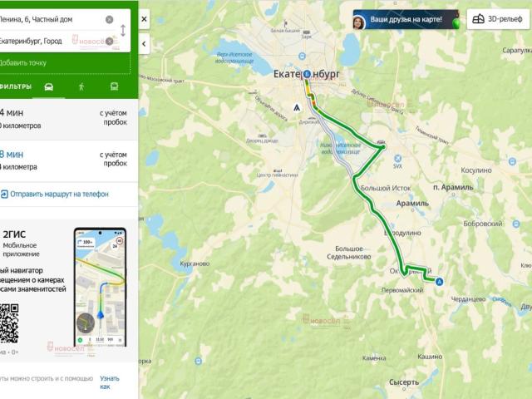
Task: Select the car route mode icon
Action: point(48,86)
